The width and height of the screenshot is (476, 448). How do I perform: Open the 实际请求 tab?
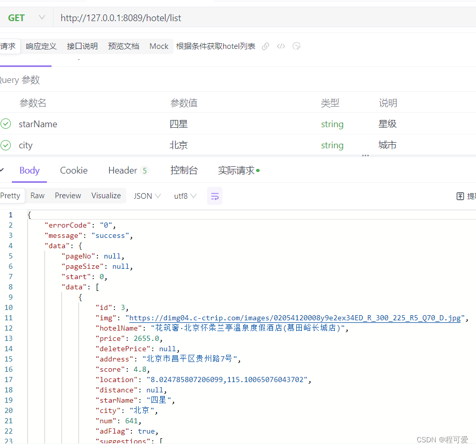239,170
